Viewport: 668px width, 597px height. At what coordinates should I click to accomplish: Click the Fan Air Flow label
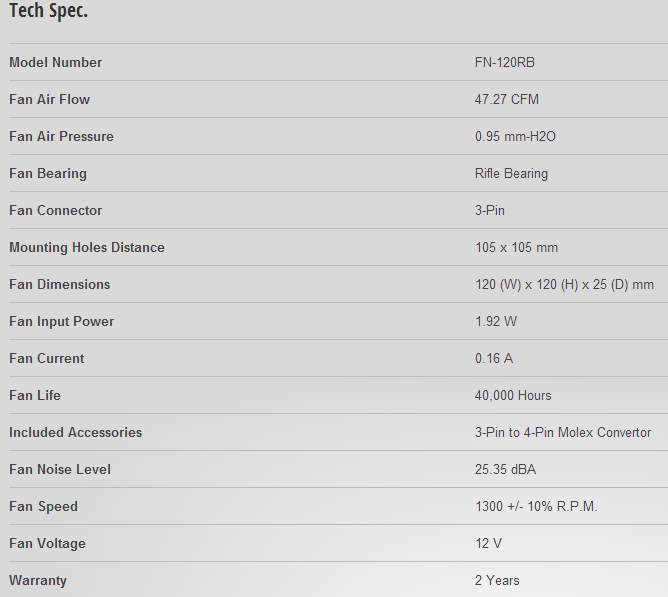[x=49, y=99]
